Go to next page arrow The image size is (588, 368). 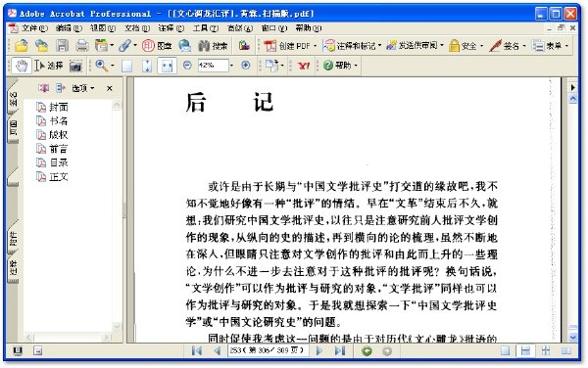pos(319,350)
